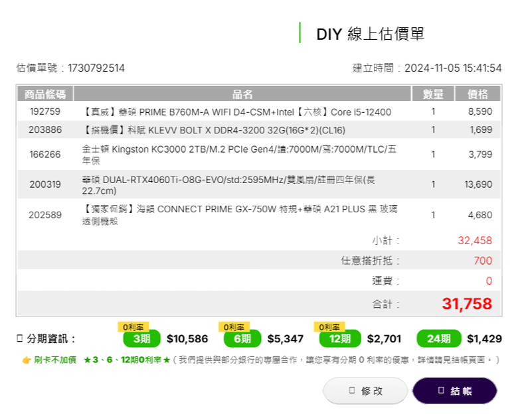The width and height of the screenshot is (518, 420).
Task: Click product barcode 202589
Action: [45, 215]
